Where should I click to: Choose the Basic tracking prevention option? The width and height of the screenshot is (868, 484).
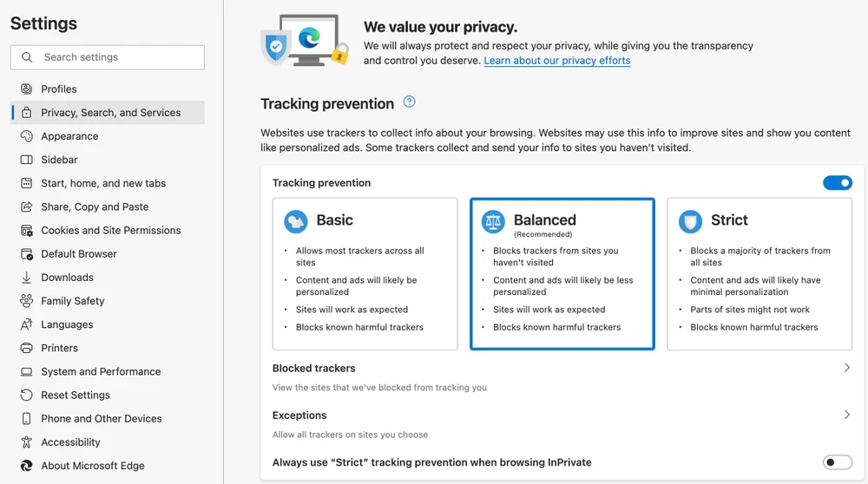click(365, 274)
